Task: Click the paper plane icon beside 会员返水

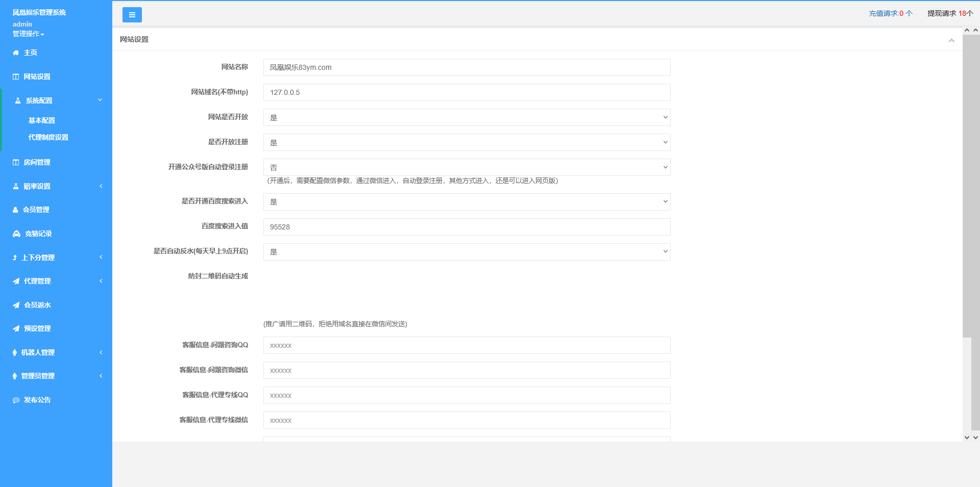Action: click(x=16, y=305)
